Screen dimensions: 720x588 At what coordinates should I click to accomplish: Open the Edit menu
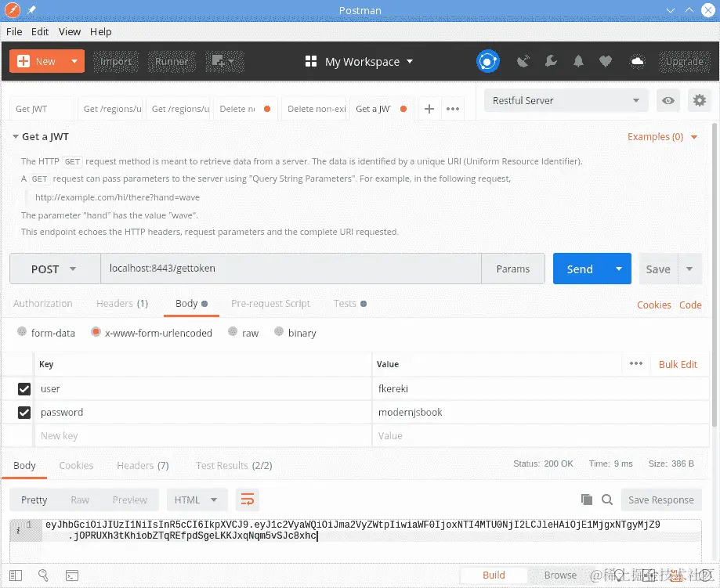[40, 31]
